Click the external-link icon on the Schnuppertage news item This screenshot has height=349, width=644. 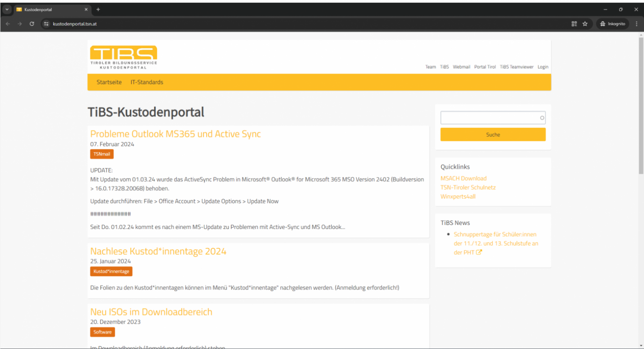click(x=478, y=252)
